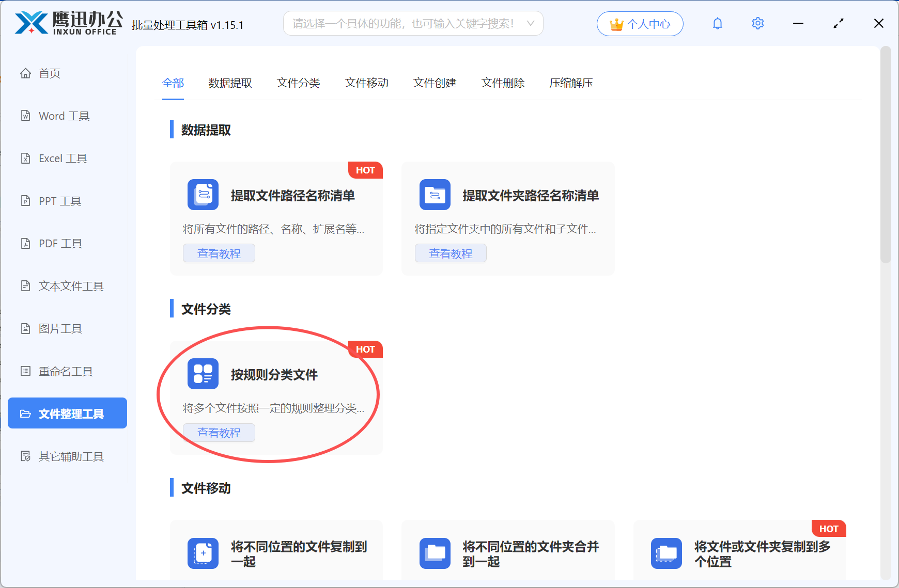Open 其它辅助工具 in the sidebar
The width and height of the screenshot is (899, 588).
(67, 456)
